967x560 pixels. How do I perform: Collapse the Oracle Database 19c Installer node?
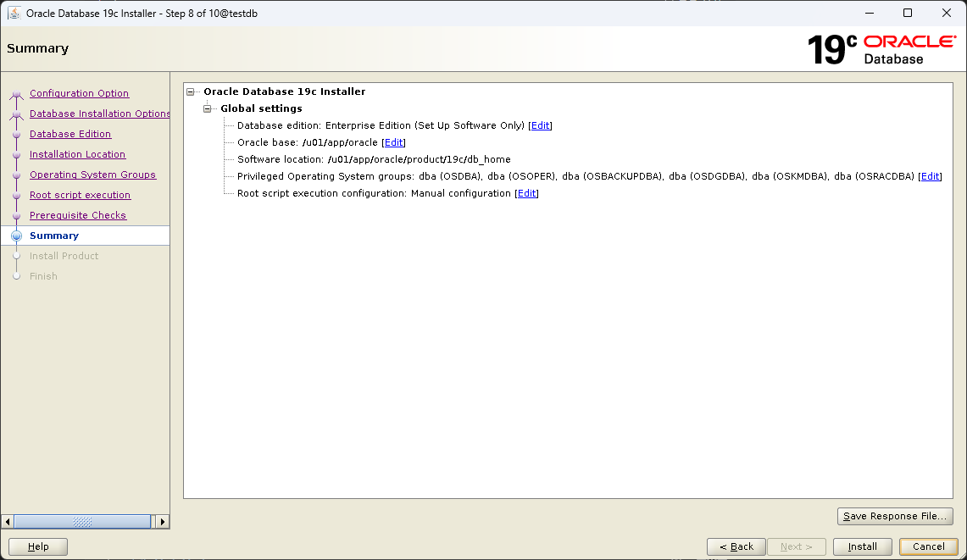point(191,91)
